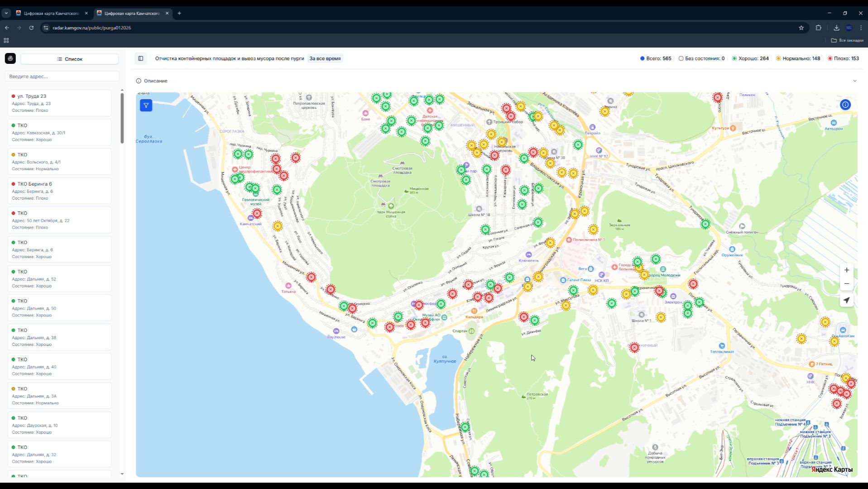Viewport: 868px width, 489px height.
Task: Toggle the Плохо: 153 filter
Action: click(x=843, y=58)
